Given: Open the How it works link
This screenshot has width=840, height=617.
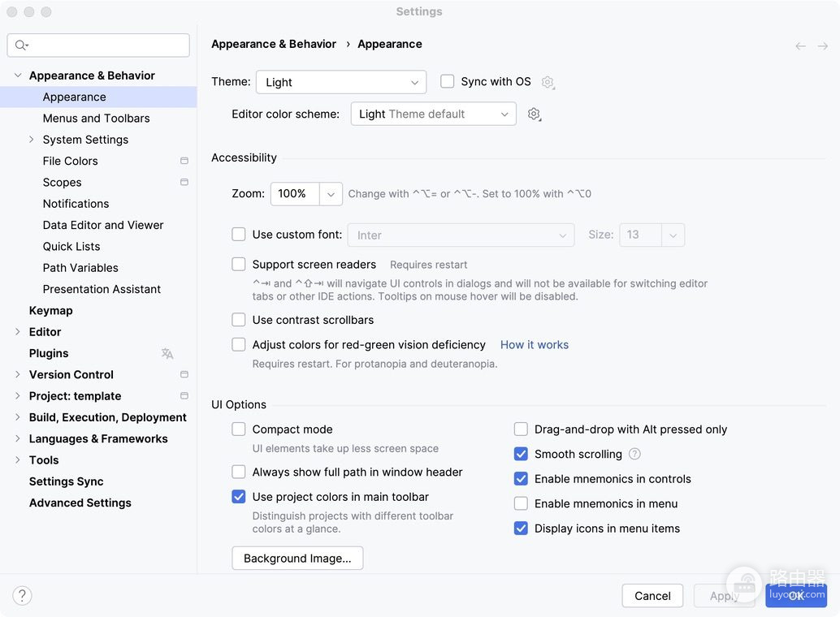Looking at the screenshot, I should coord(534,345).
